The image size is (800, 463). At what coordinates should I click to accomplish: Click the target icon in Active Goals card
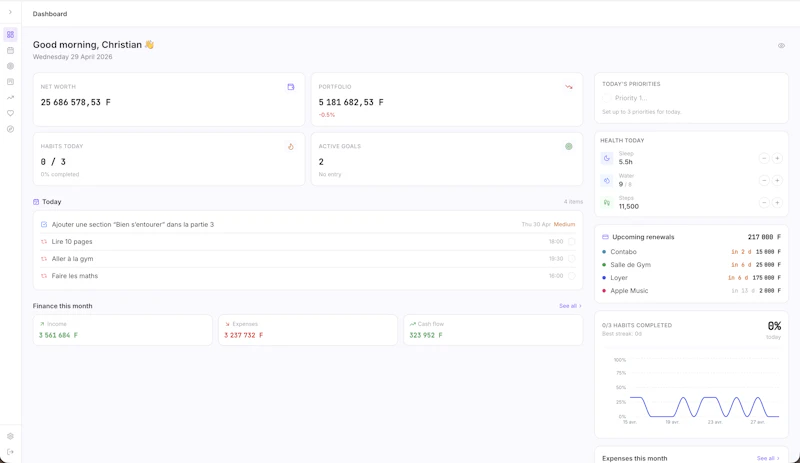[569, 147]
